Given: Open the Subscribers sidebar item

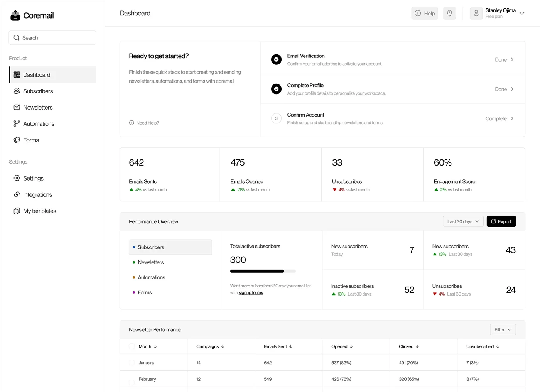Looking at the screenshot, I should pyautogui.click(x=52, y=91).
